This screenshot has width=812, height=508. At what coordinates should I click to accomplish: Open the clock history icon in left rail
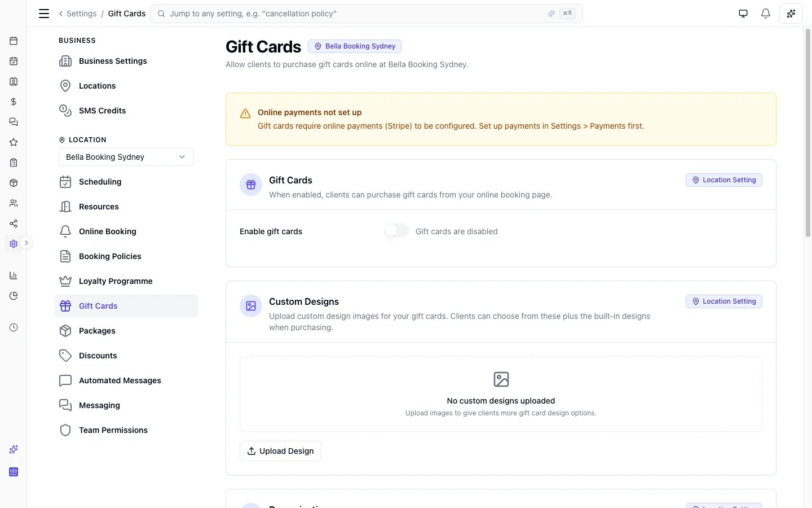[x=14, y=327]
